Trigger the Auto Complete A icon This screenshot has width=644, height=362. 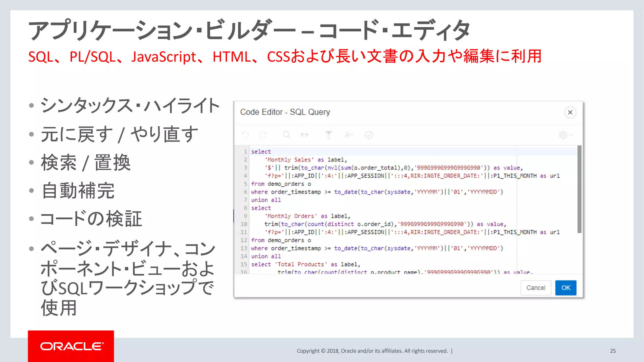[x=349, y=135]
